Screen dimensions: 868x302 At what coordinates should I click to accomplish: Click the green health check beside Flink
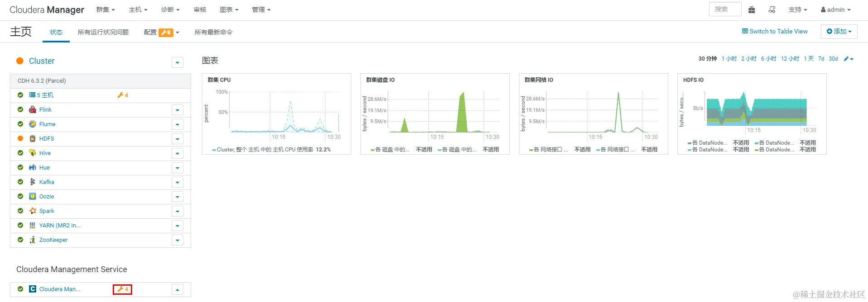coord(20,109)
